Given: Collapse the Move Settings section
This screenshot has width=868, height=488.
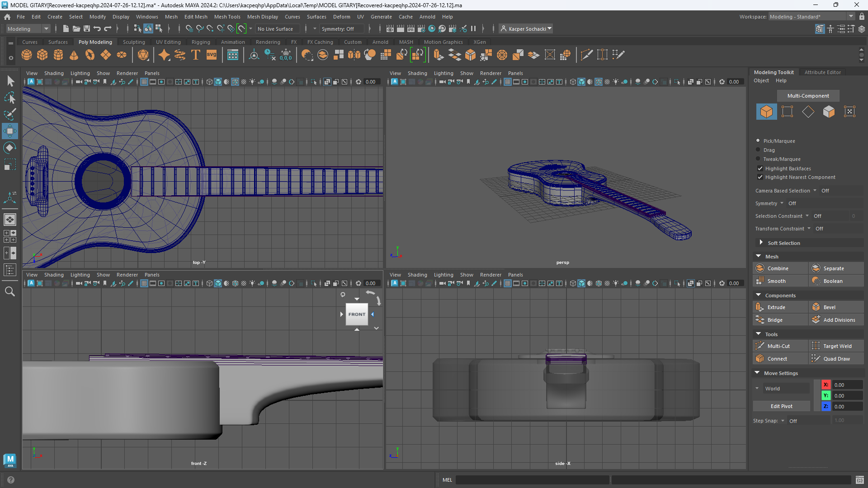Looking at the screenshot, I should [x=758, y=373].
